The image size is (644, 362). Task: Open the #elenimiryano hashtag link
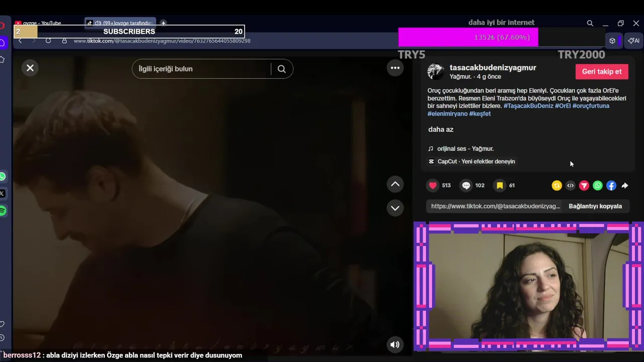click(x=447, y=114)
